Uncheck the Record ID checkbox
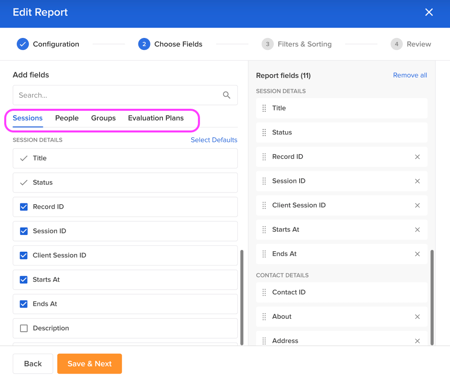The width and height of the screenshot is (450, 380). pyautogui.click(x=24, y=207)
